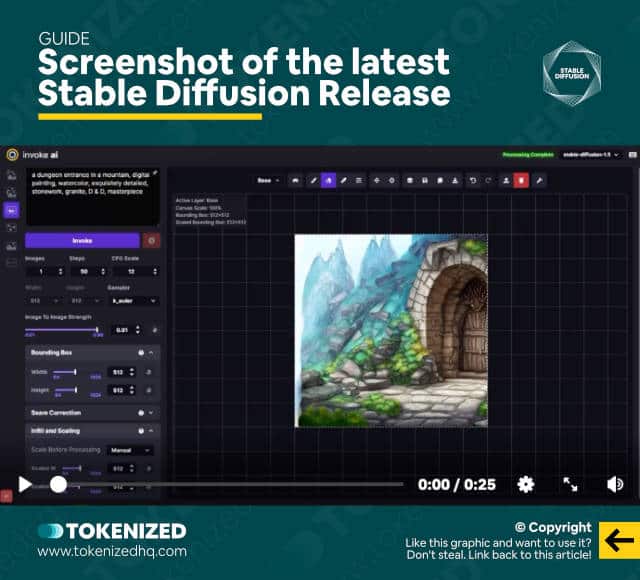Click the red icon at bottom-left corner
This screenshot has width=640, height=580.
[6, 496]
